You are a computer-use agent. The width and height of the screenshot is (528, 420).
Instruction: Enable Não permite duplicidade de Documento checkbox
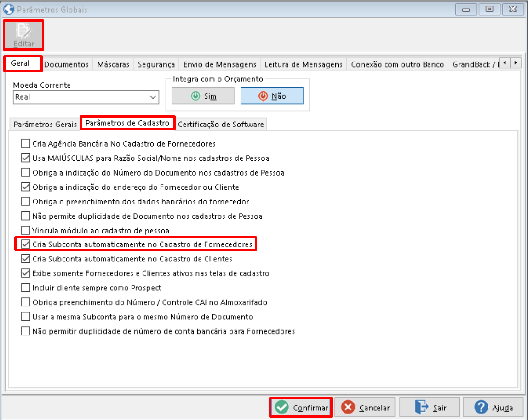tap(26, 216)
